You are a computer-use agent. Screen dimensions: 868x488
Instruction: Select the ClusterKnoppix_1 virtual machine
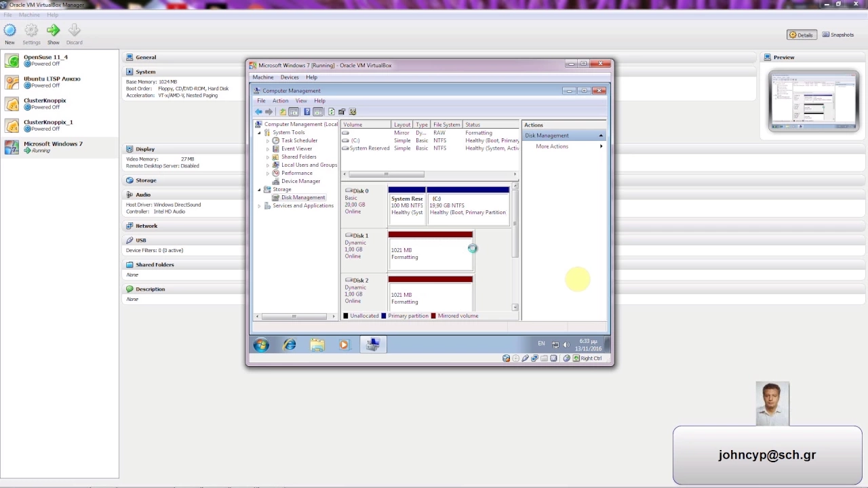60,125
